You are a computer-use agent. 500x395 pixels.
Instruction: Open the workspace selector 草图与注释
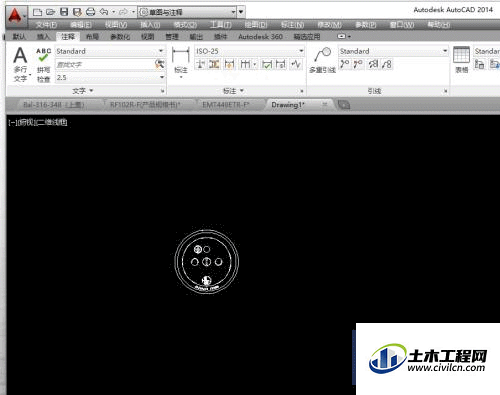(x=188, y=12)
